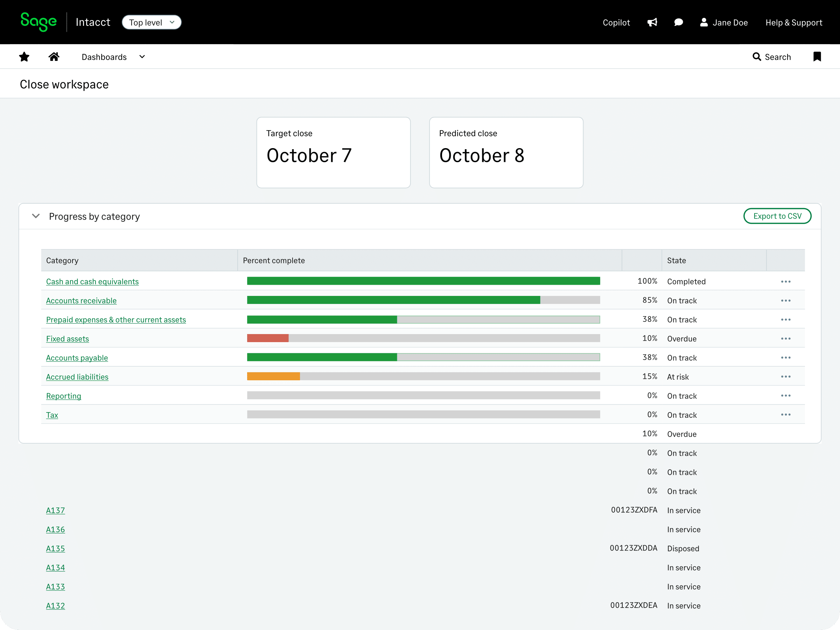The width and height of the screenshot is (840, 630).
Task: Open Accounts payable category link
Action: [x=77, y=358]
